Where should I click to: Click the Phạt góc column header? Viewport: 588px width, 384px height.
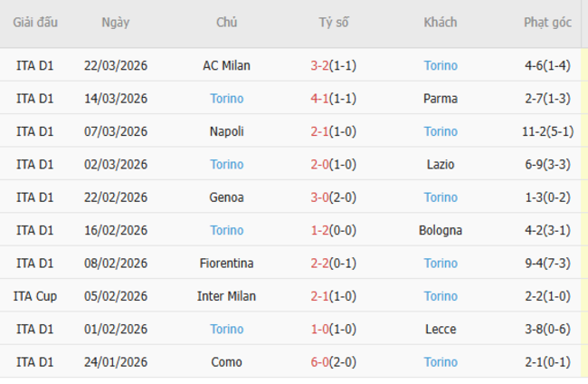point(547,23)
